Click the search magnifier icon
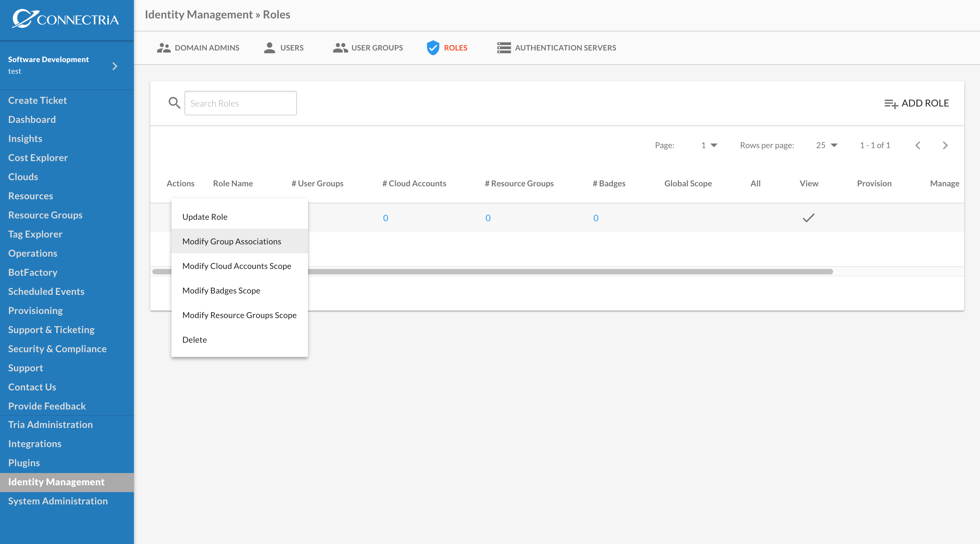The image size is (980, 544). click(x=174, y=103)
